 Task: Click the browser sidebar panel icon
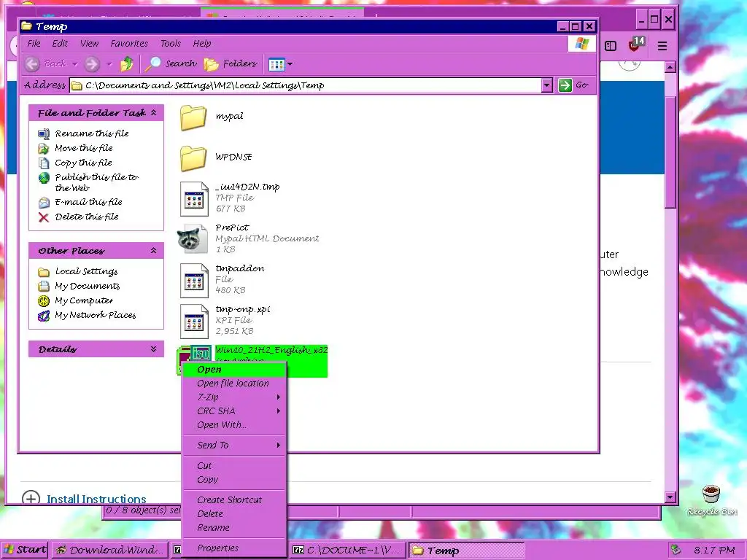click(x=611, y=46)
